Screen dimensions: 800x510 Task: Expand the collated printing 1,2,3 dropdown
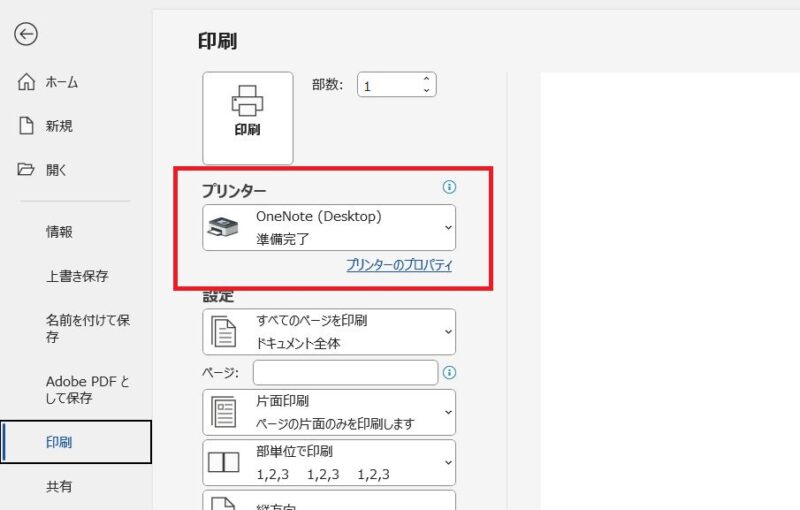click(329, 462)
